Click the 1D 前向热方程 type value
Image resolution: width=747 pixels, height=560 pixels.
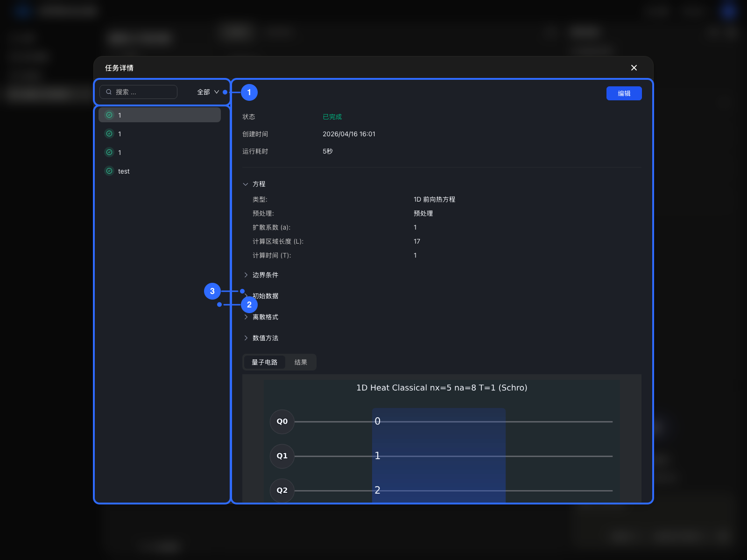click(x=434, y=199)
